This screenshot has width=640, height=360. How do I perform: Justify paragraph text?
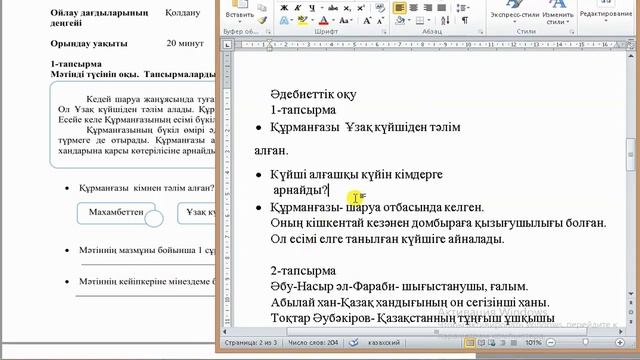pyautogui.click(x=441, y=8)
